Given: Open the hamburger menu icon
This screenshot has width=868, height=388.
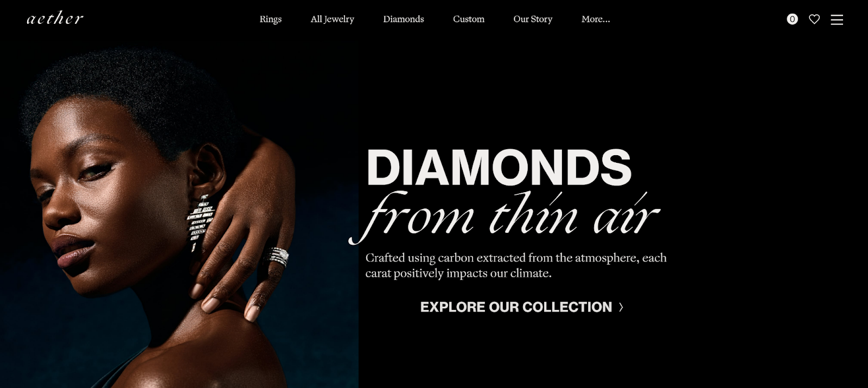Looking at the screenshot, I should click(837, 20).
